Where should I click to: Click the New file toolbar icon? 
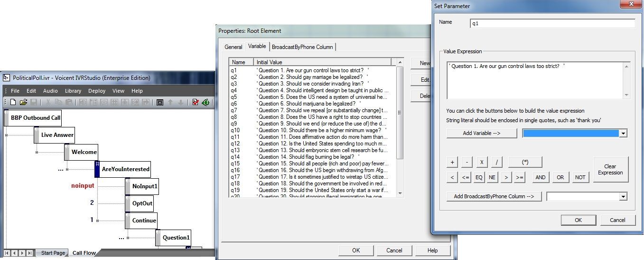tap(13, 102)
